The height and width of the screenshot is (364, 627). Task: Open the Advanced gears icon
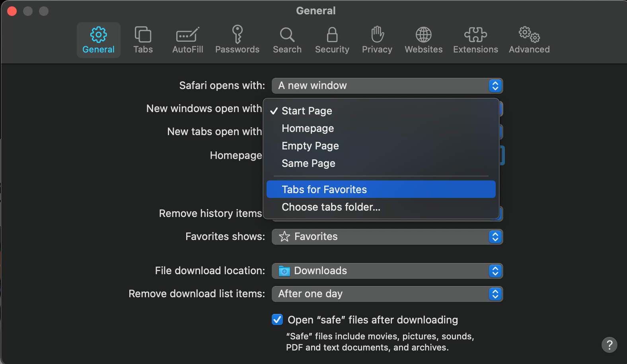529,40
